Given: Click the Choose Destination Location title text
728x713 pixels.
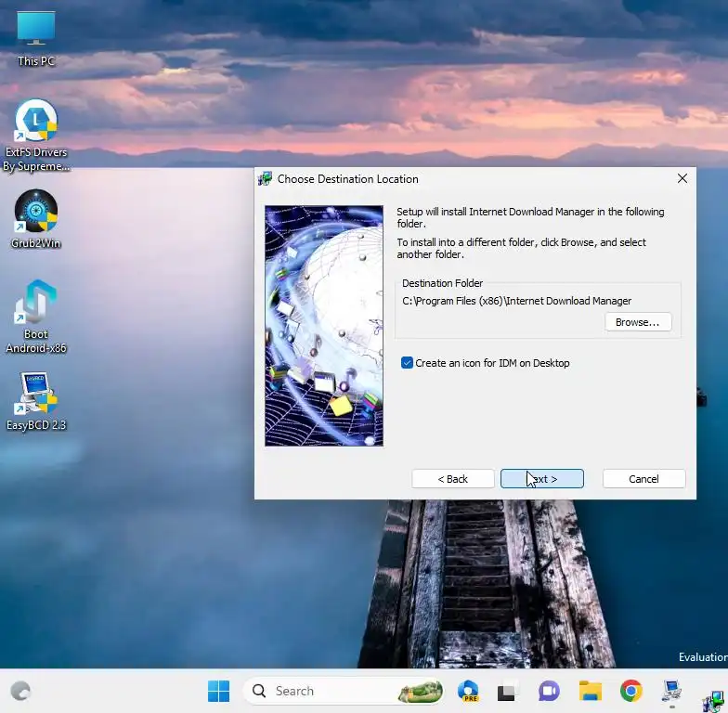Looking at the screenshot, I should pos(347,179).
